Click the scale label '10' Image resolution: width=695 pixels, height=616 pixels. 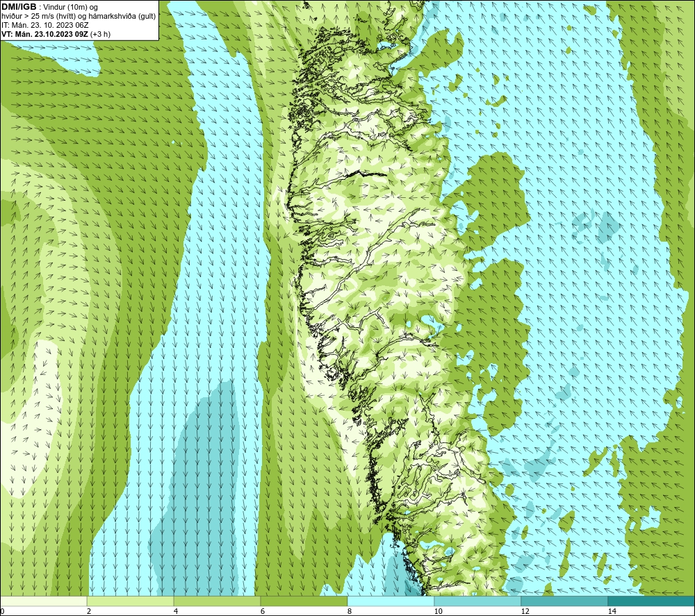pyautogui.click(x=438, y=611)
